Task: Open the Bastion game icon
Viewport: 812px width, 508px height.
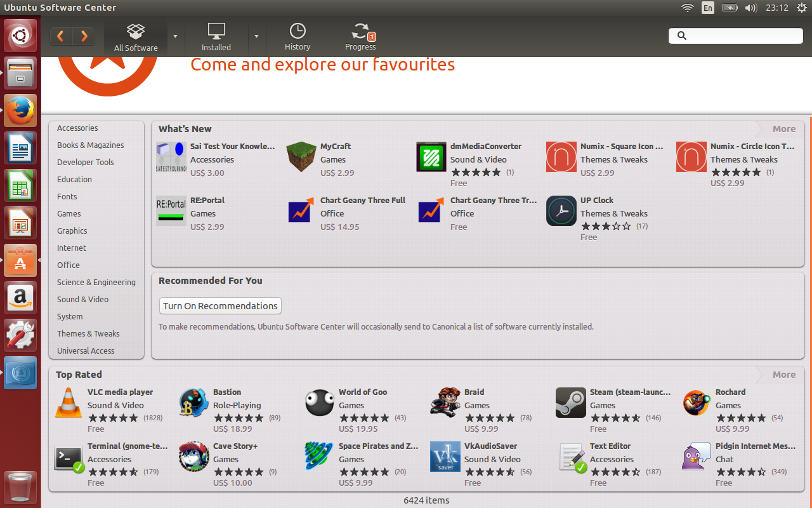Action: pos(194,403)
